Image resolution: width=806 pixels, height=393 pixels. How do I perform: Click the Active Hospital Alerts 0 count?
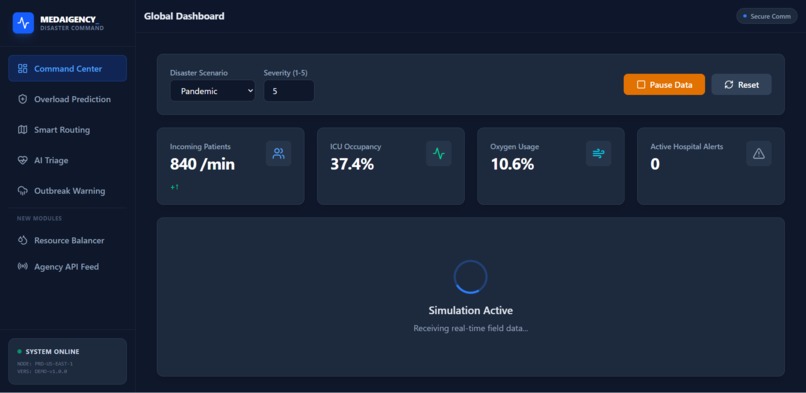pyautogui.click(x=655, y=164)
